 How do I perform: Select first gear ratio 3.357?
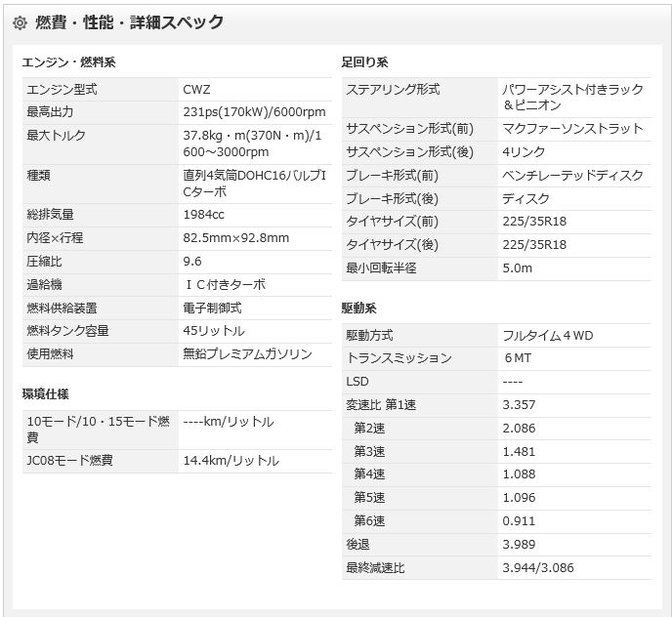pyautogui.click(x=519, y=405)
